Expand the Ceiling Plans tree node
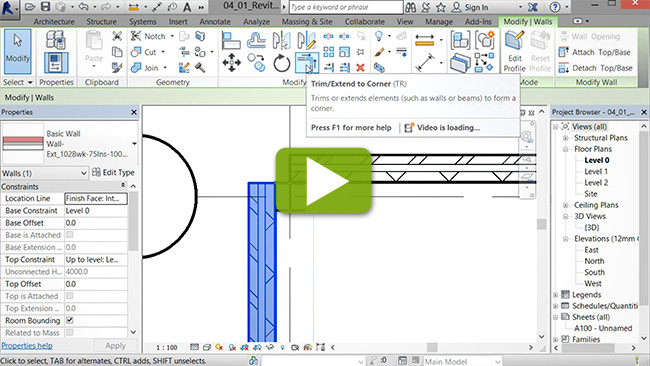The image size is (650, 366). click(565, 205)
